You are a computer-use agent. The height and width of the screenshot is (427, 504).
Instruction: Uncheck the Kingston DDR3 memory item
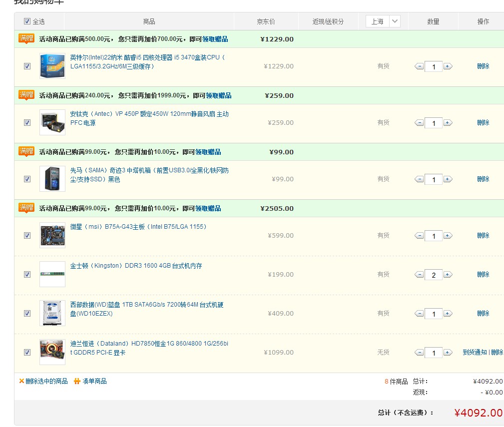[27, 274]
